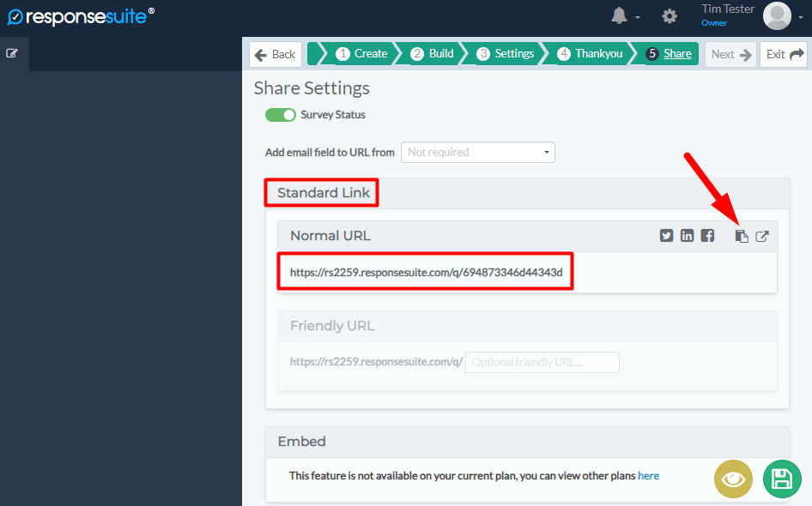Open the edit icon in the sidebar
Screen dimensions: 812x506
[11, 53]
